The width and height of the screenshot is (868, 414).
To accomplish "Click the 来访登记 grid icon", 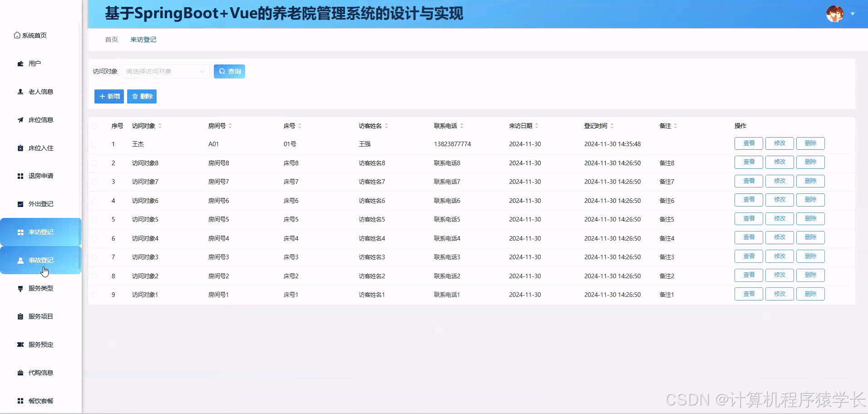I will pyautogui.click(x=20, y=232).
